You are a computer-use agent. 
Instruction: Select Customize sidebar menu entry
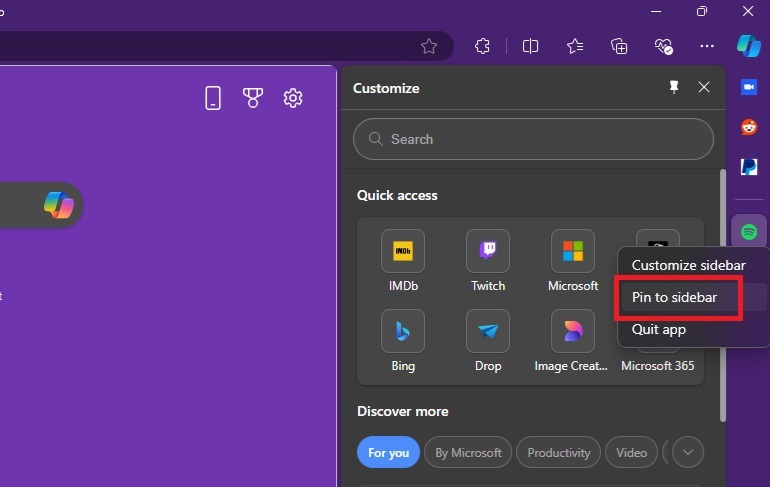(688, 265)
